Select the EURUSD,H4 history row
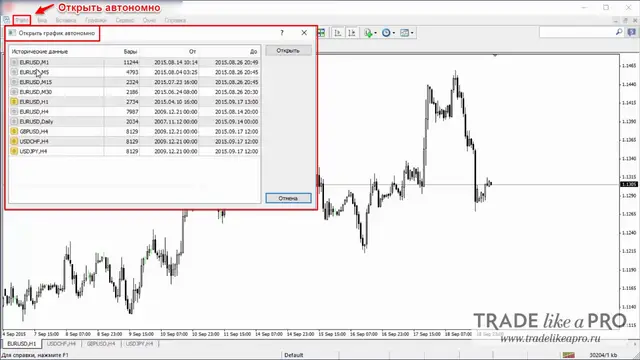 135,111
